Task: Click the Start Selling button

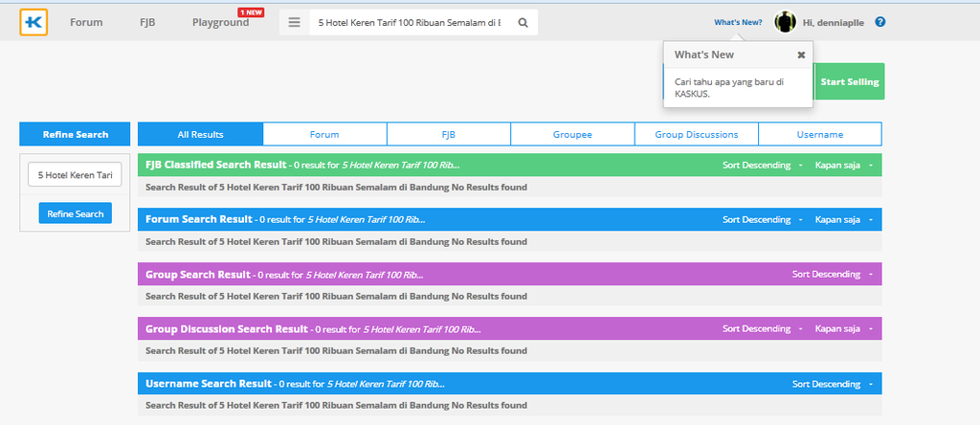Action: click(850, 82)
